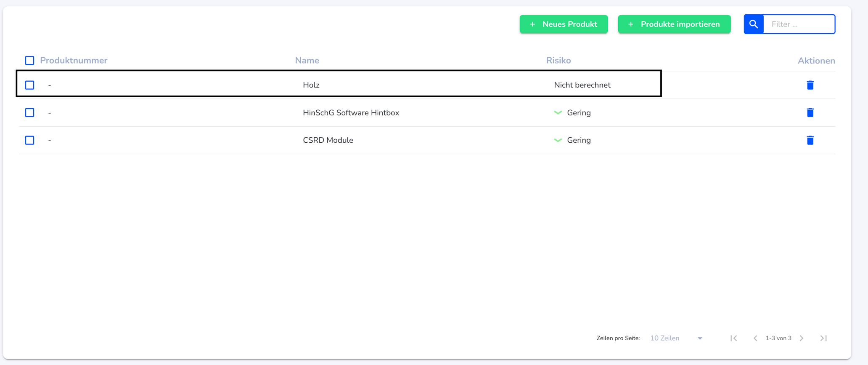This screenshot has height=365, width=868.
Task: Sort by the Name column header
Action: click(307, 61)
